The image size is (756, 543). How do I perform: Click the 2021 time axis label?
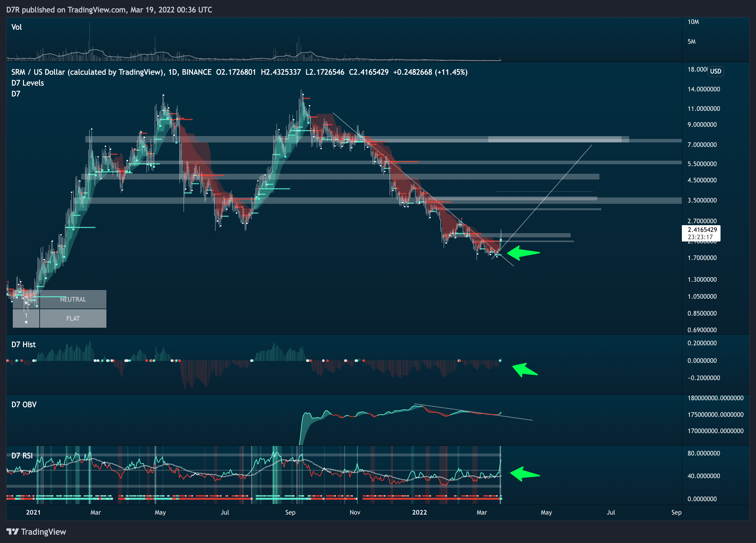point(33,512)
